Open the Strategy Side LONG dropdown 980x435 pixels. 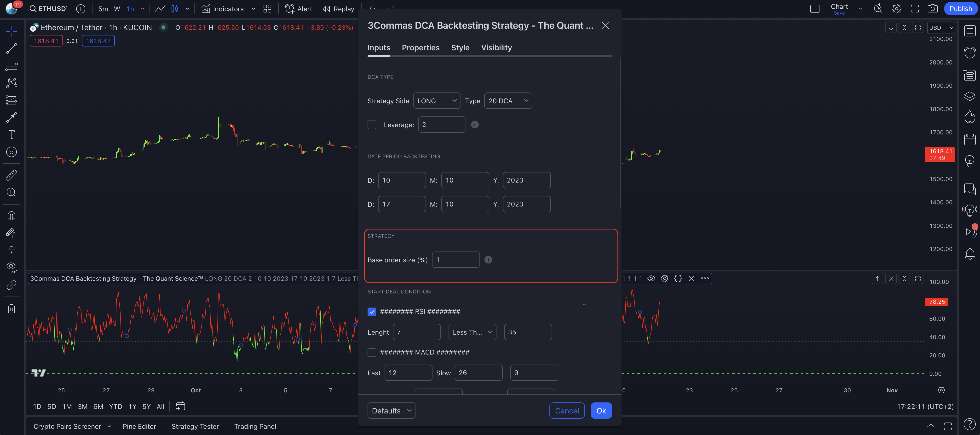click(x=436, y=101)
